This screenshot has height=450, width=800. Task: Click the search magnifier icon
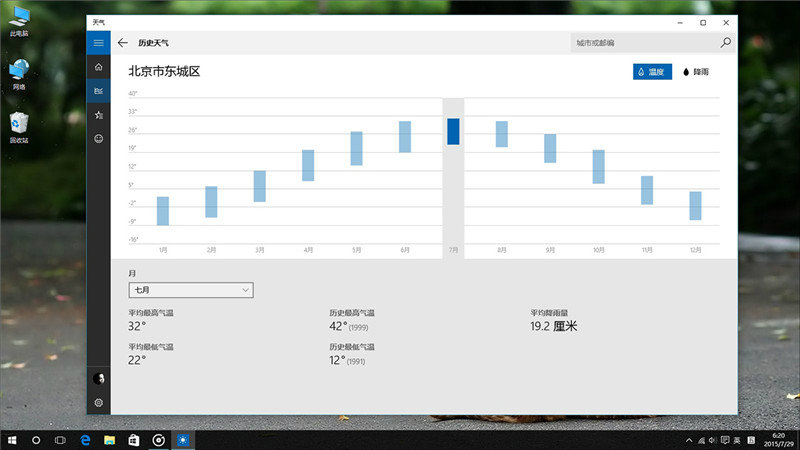coord(726,43)
